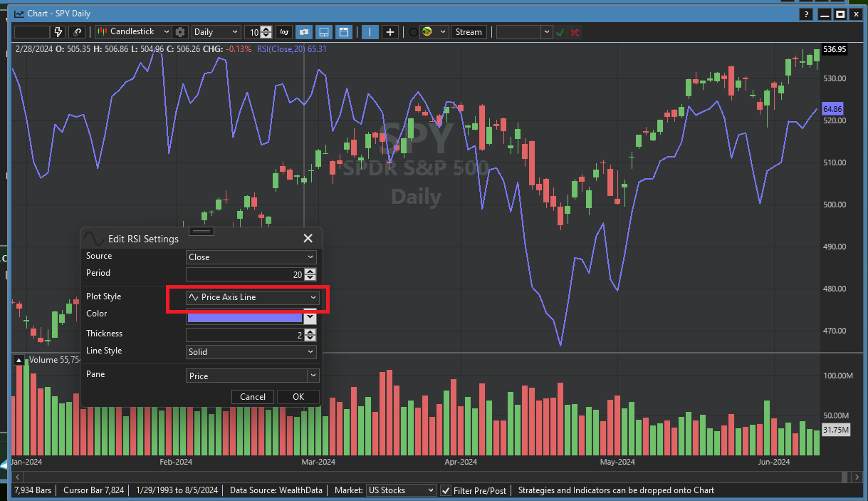This screenshot has height=501, width=868.
Task: Click the globe icon in the toolbar
Action: pos(427,32)
